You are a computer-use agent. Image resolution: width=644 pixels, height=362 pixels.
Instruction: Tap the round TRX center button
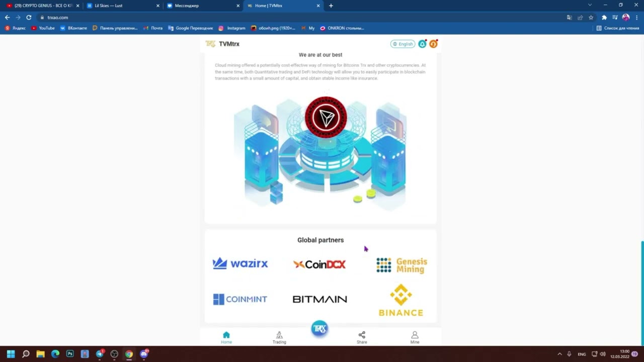click(319, 329)
